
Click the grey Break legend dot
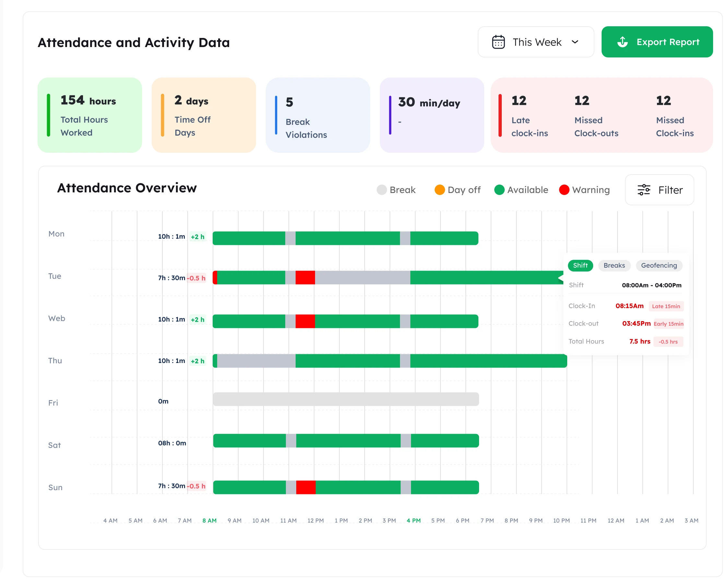pyautogui.click(x=382, y=190)
